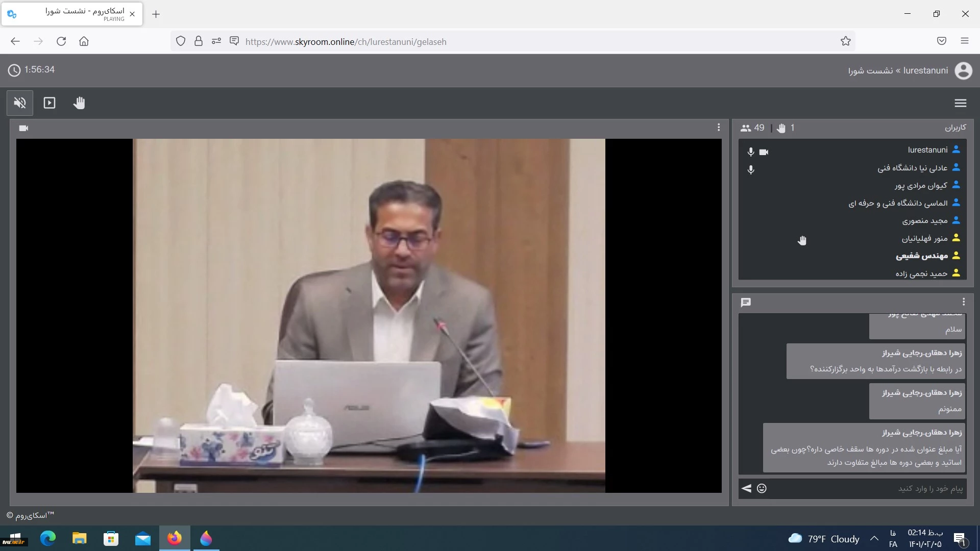Viewport: 980px width, 551px height.
Task: Reload the skyroom page
Action: point(61,41)
